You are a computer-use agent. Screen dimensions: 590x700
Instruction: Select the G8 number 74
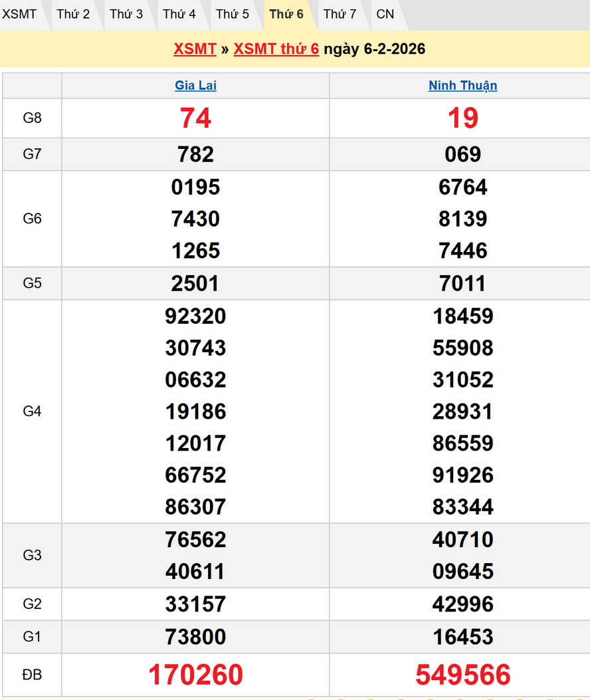(195, 118)
